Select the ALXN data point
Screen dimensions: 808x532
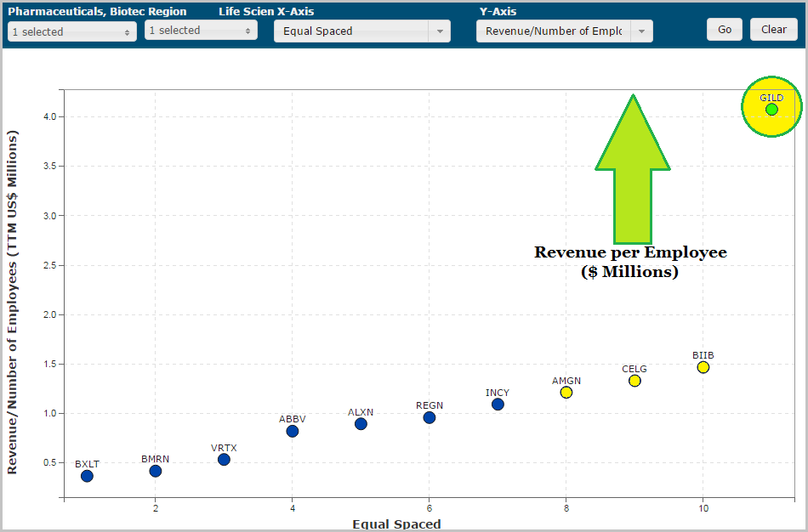click(361, 424)
